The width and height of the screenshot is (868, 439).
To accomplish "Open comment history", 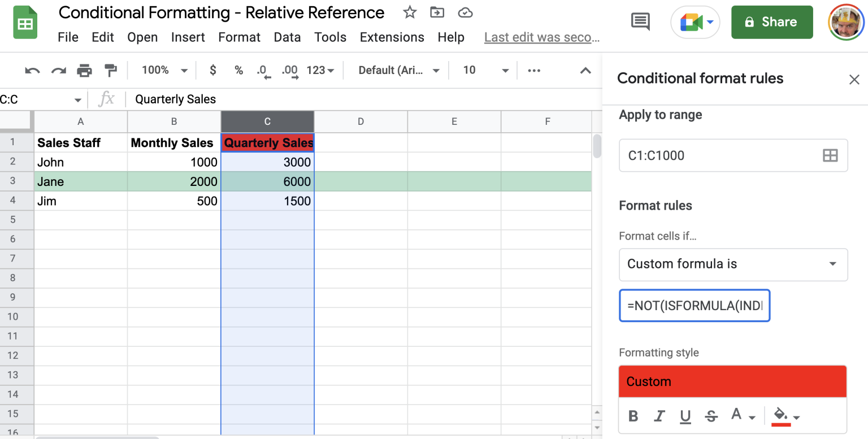I will pos(640,21).
